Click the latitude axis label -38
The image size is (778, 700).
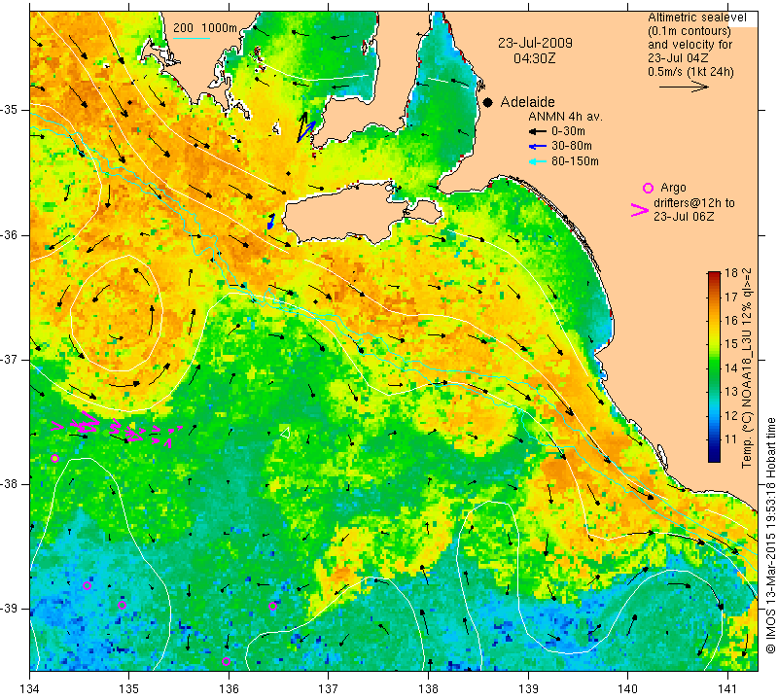coord(9,484)
